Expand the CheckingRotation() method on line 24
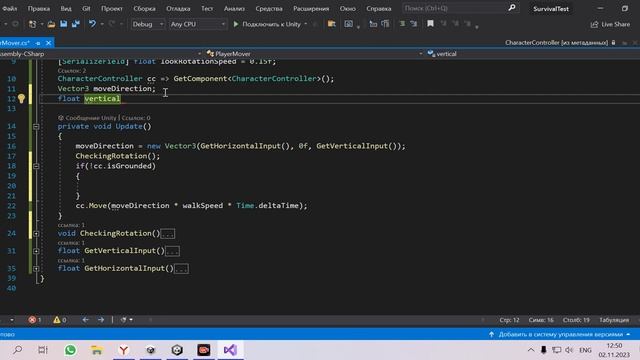Image resolution: width=640 pixels, height=360 pixels. tap(36, 233)
